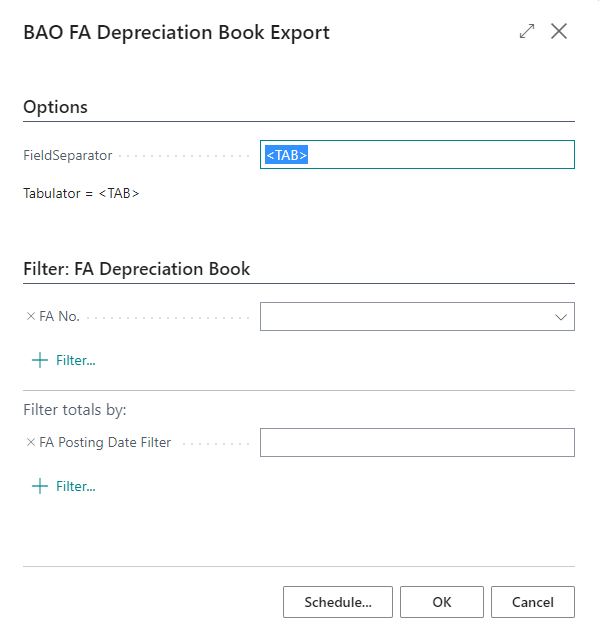599x641 pixels.
Task: Confirm export with OK
Action: coord(442,602)
